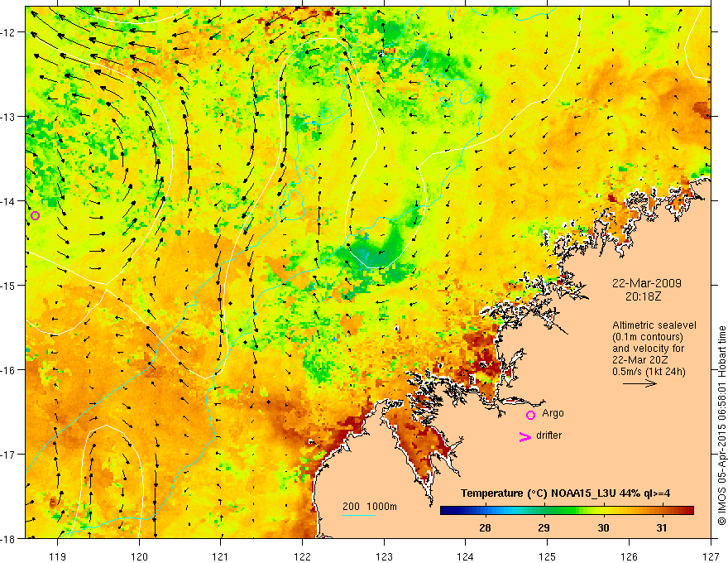Click the latitude -18 axis label
728x563 pixels.
pos(9,538)
